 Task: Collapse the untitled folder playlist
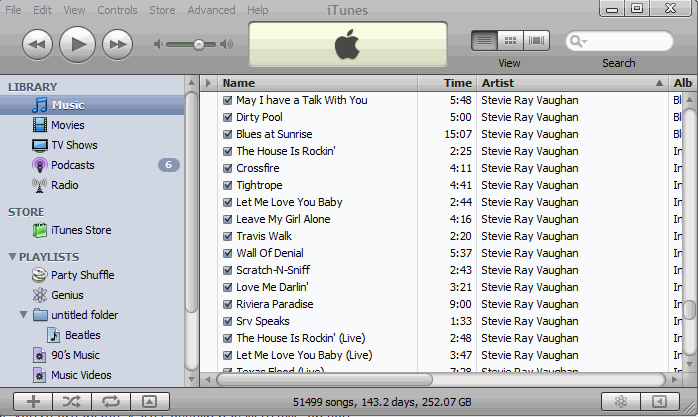pos(24,315)
